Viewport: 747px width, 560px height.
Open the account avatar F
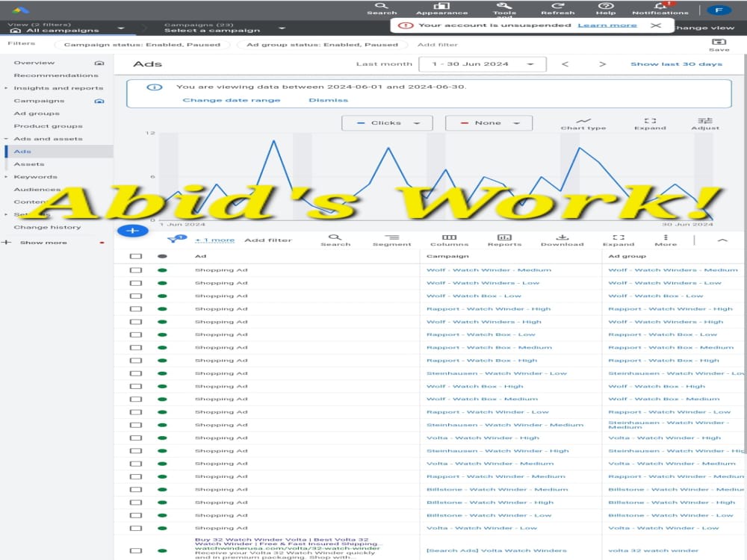pyautogui.click(x=719, y=10)
